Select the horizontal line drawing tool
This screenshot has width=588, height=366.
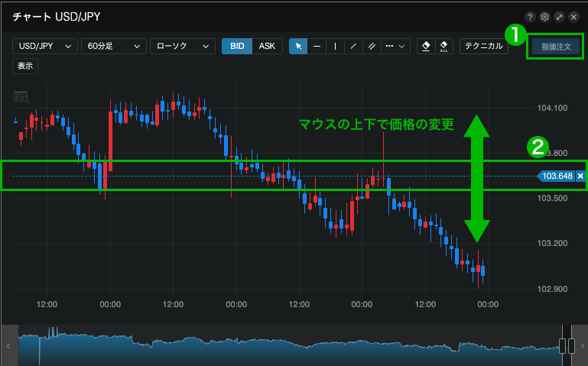[317, 47]
